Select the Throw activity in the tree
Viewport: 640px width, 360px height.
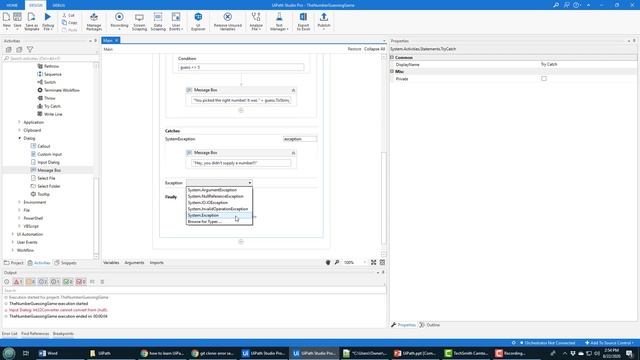pyautogui.click(x=49, y=98)
